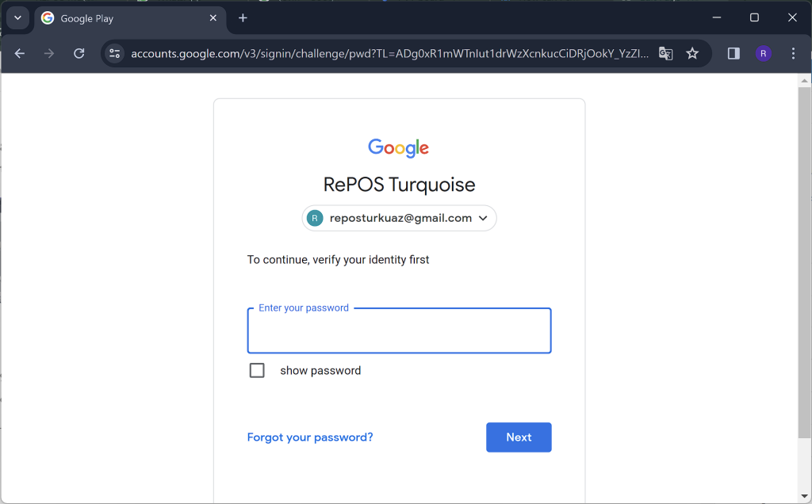Focus the Enter your password field

(400, 330)
